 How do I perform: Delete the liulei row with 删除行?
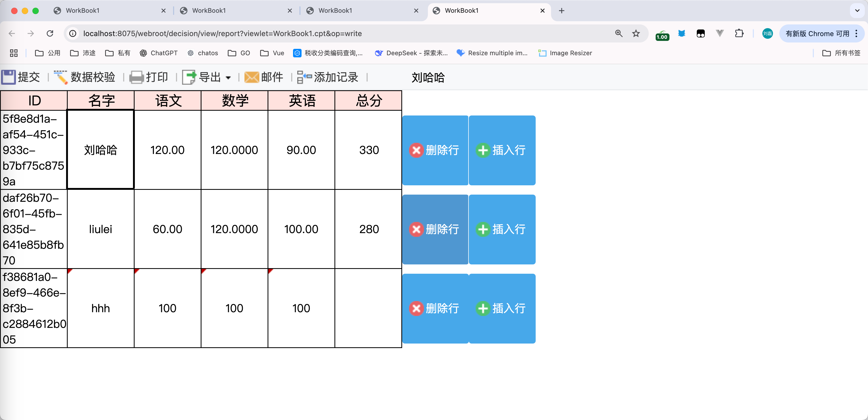435,230
